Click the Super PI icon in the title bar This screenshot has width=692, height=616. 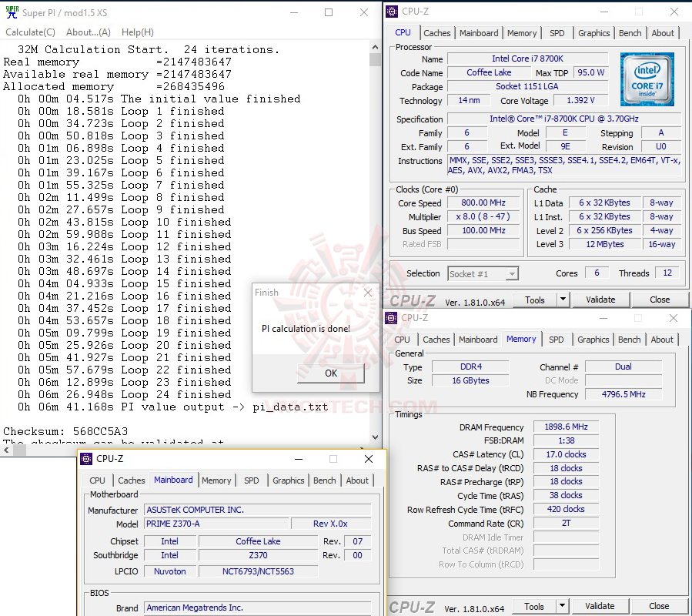tap(11, 11)
